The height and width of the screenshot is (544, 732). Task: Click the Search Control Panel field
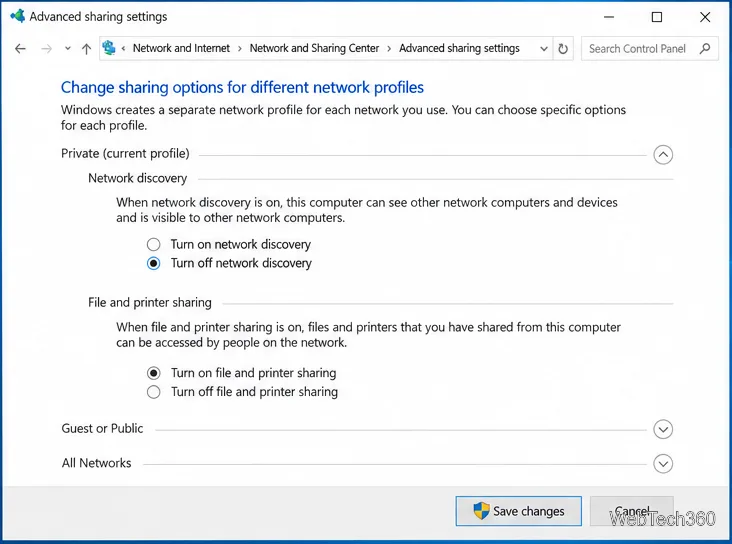(649, 49)
